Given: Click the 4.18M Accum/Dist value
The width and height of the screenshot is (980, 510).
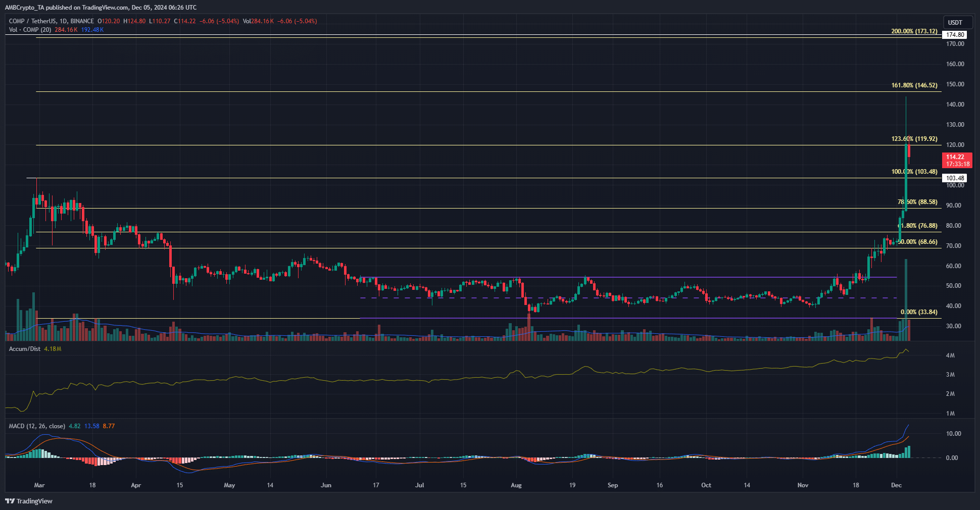Looking at the screenshot, I should 53,349.
